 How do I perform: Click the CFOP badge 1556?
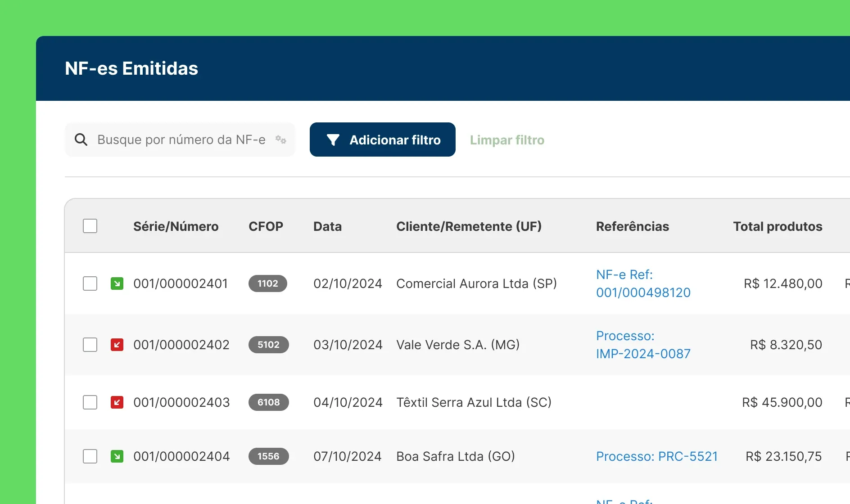coord(269,456)
